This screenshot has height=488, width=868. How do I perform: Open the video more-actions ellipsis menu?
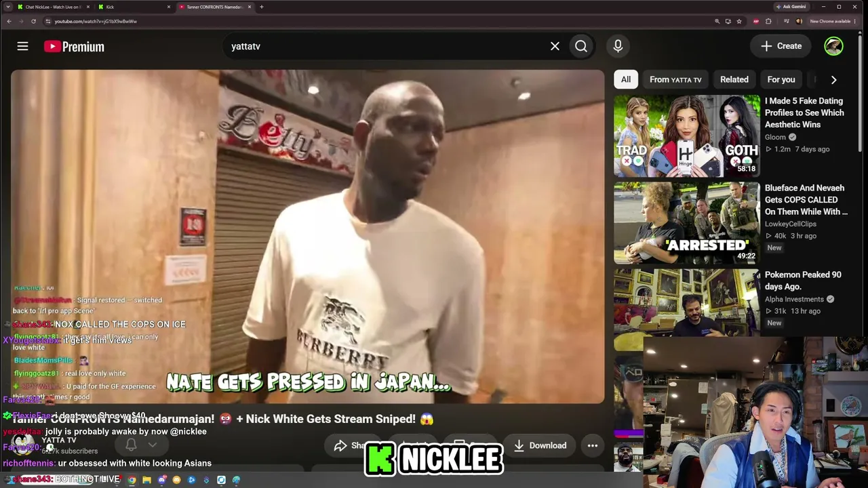(593, 445)
